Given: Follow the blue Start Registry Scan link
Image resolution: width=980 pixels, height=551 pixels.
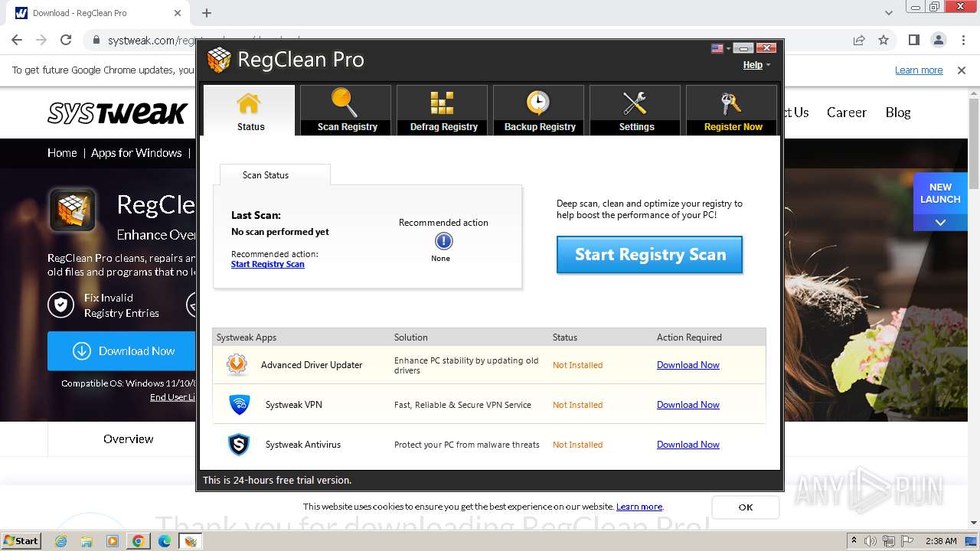Looking at the screenshot, I should (268, 264).
